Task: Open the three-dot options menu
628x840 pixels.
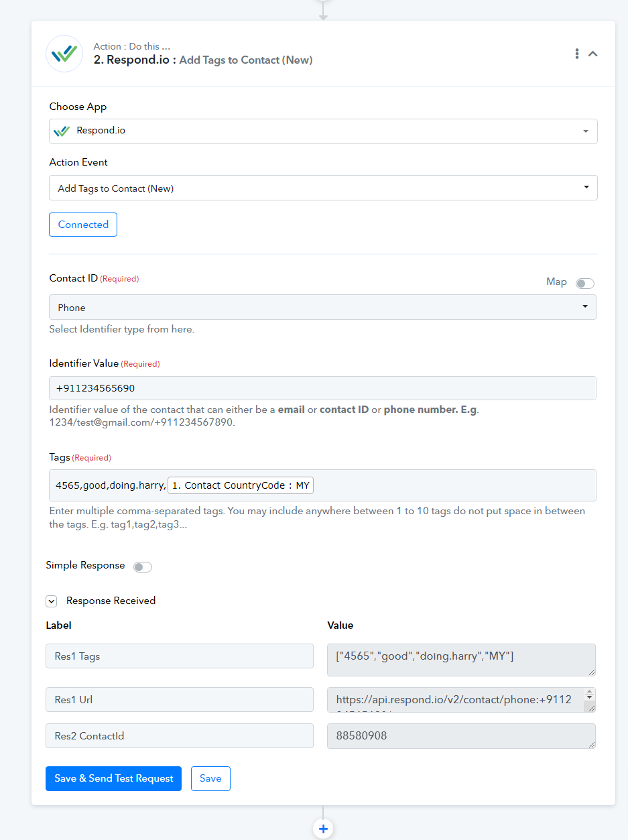Action: click(576, 54)
